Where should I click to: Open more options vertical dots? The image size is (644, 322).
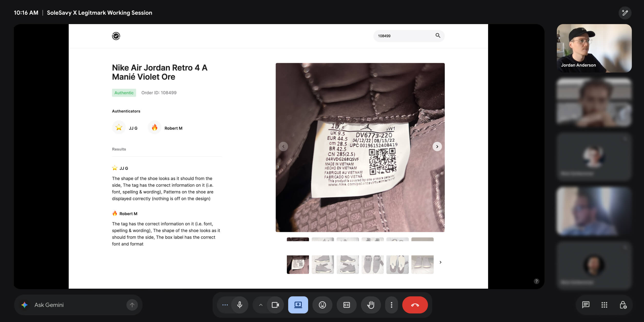pos(391,305)
